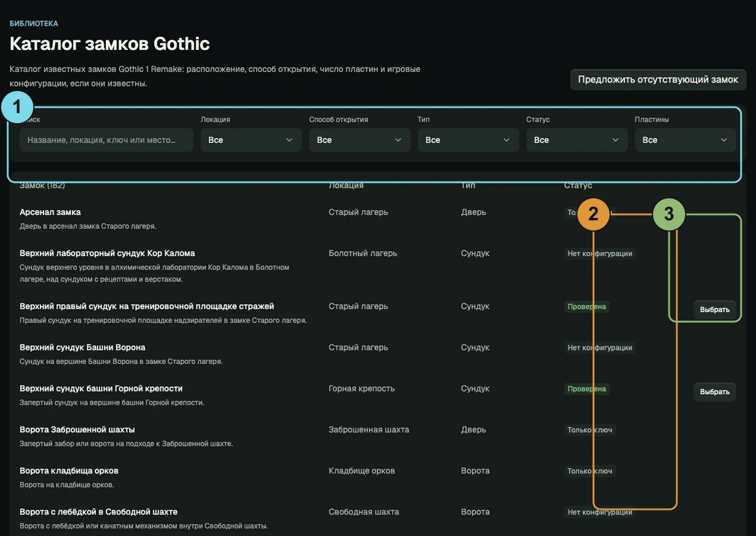The height and width of the screenshot is (536, 756).
Task: Open the Локация filter dropdown
Action: (251, 140)
